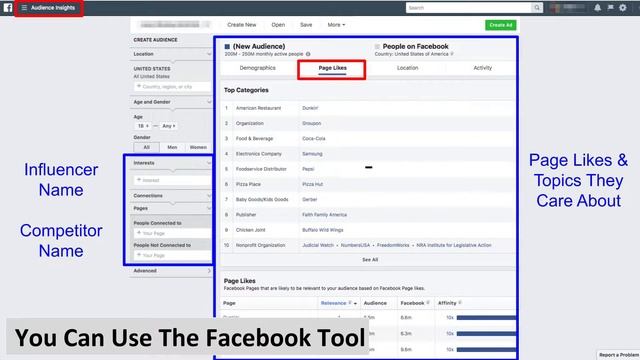Click Create New in the toolbar
The width and height of the screenshot is (640, 360).
[x=242, y=25]
